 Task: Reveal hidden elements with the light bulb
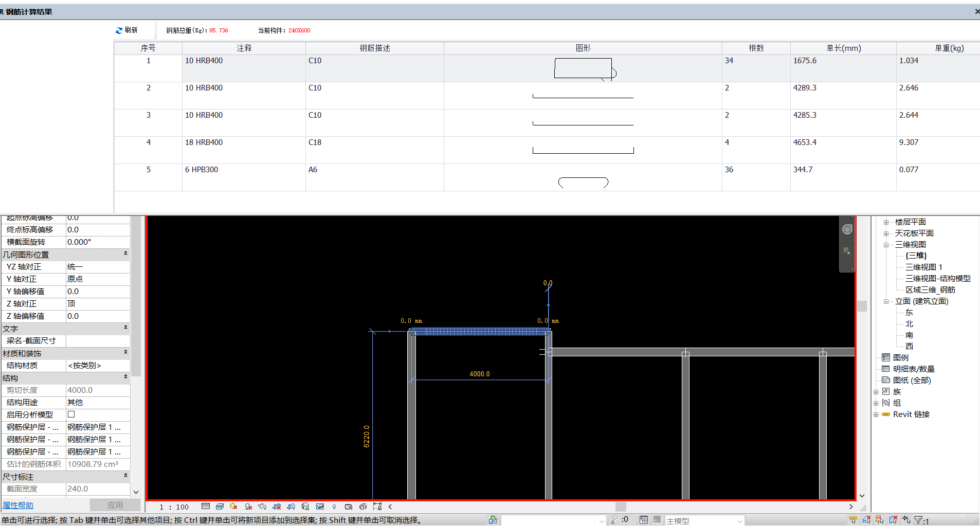(334, 506)
